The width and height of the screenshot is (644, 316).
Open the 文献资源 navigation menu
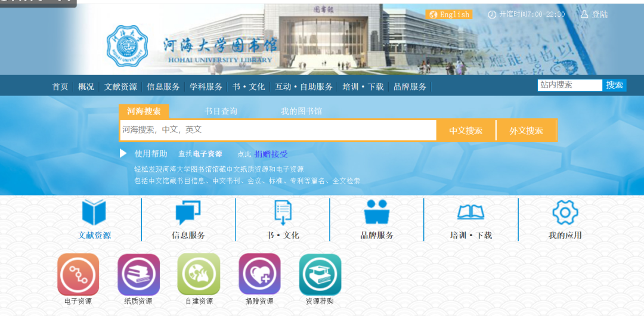pyautogui.click(x=120, y=86)
